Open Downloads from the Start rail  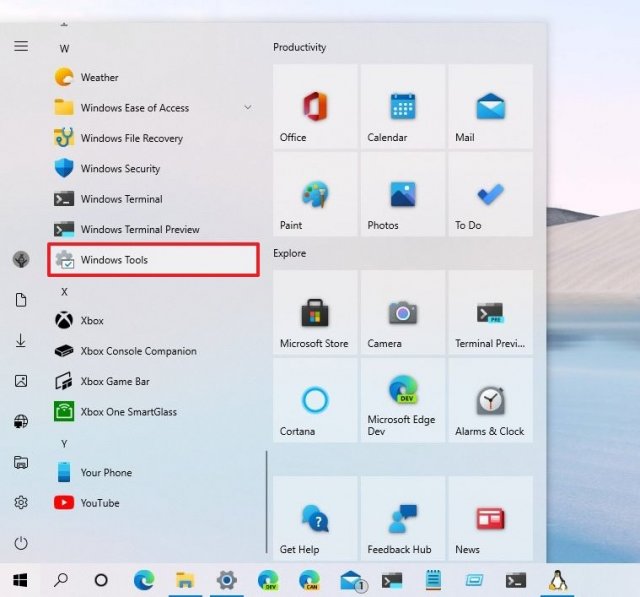tap(21, 340)
